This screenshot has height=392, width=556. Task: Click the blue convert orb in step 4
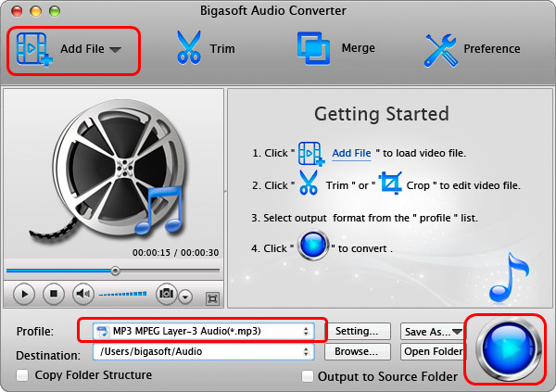(313, 246)
